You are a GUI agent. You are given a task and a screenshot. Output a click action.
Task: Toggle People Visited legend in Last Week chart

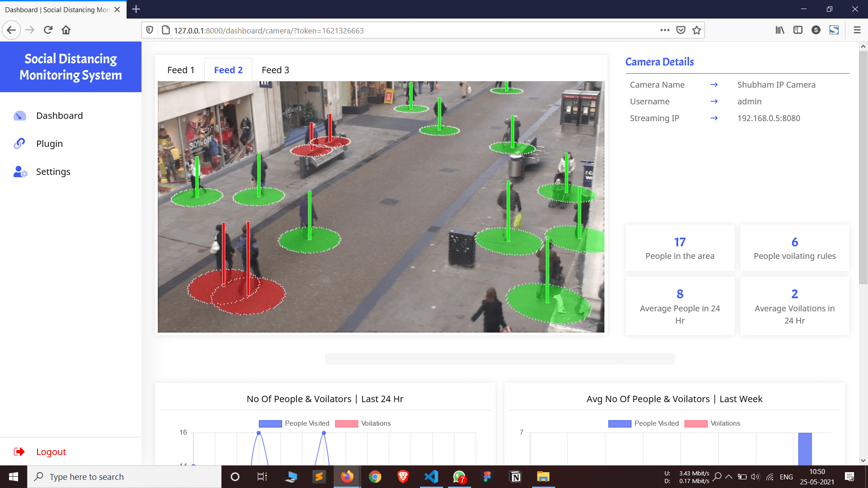[x=644, y=423]
